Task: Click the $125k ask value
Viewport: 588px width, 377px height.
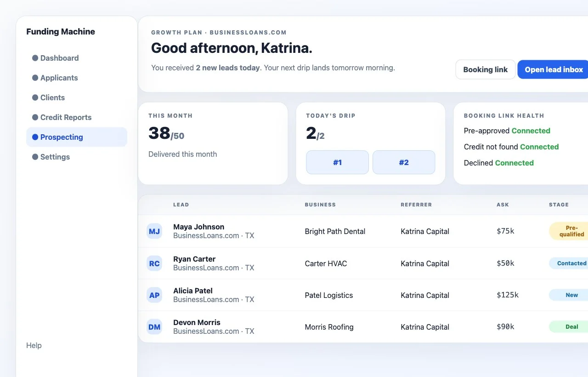Action: coord(508,295)
